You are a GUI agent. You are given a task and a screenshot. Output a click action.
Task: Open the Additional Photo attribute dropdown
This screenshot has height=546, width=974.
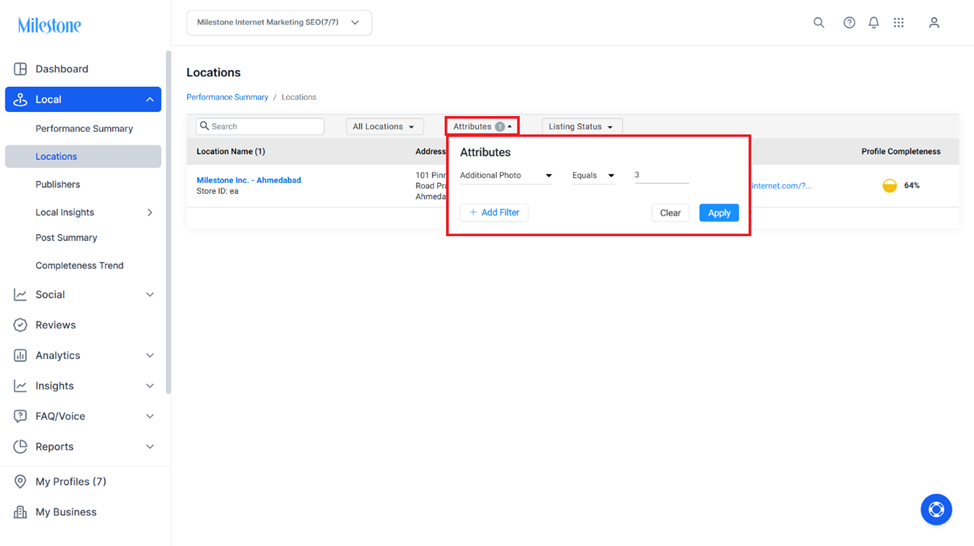click(506, 176)
